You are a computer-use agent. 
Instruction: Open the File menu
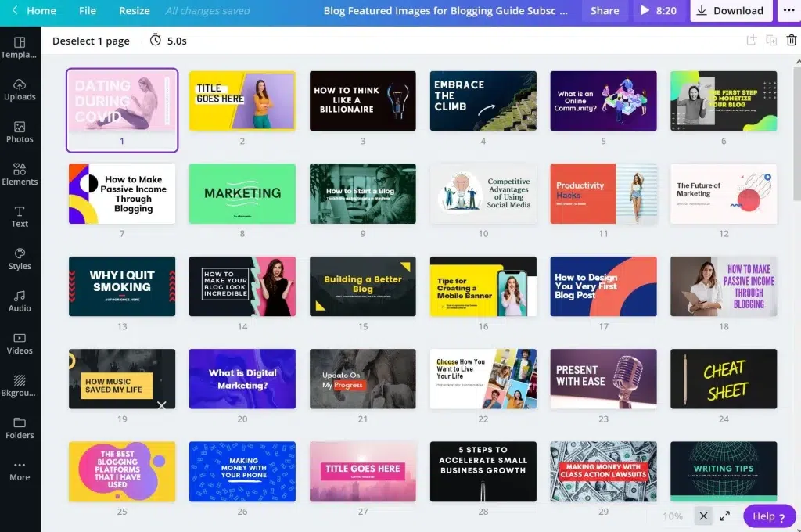[87, 10]
